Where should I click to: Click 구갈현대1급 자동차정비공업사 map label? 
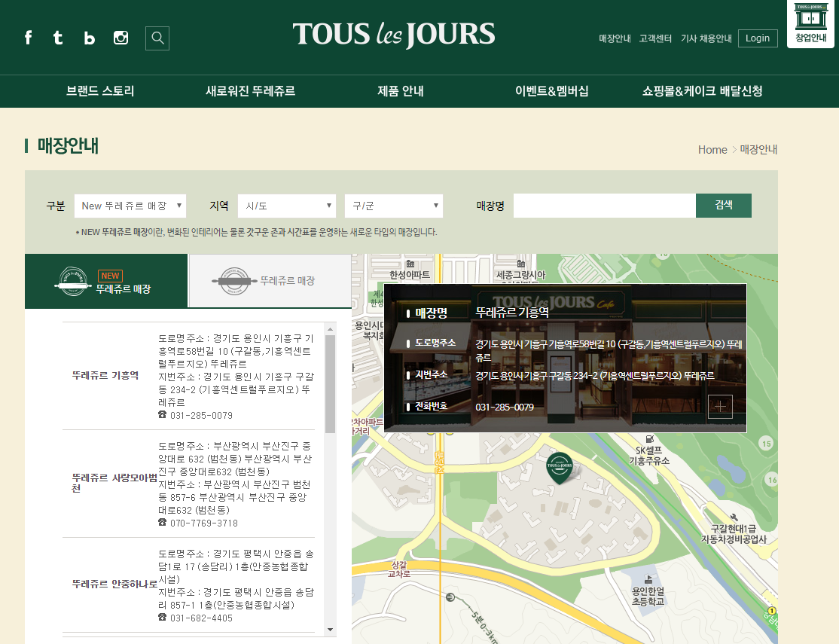pos(734,534)
